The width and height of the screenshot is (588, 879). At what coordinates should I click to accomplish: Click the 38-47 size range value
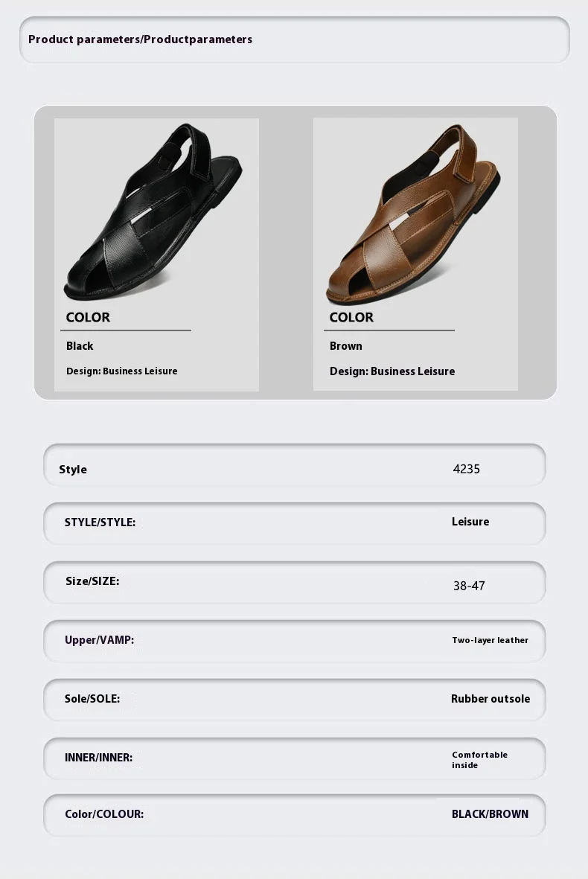point(469,586)
